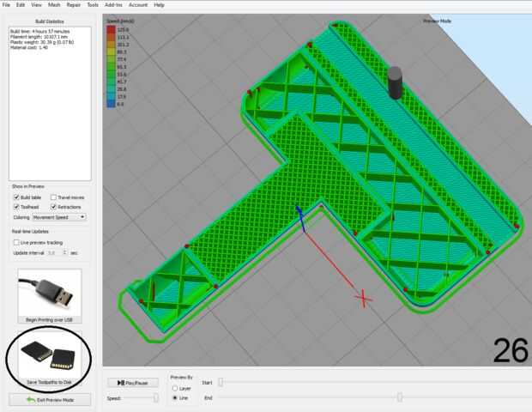The height and width of the screenshot is (412, 532).
Task: Click the Play/Pause playback button
Action: point(133,383)
